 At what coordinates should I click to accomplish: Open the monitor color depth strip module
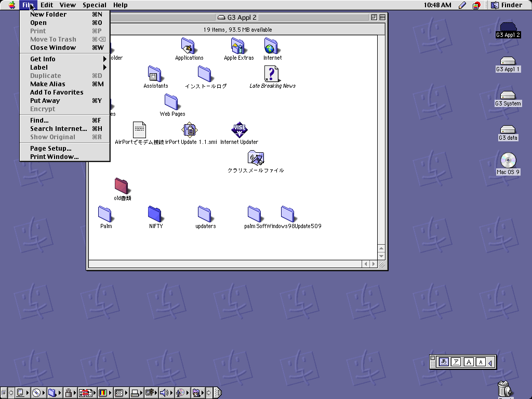(105, 393)
